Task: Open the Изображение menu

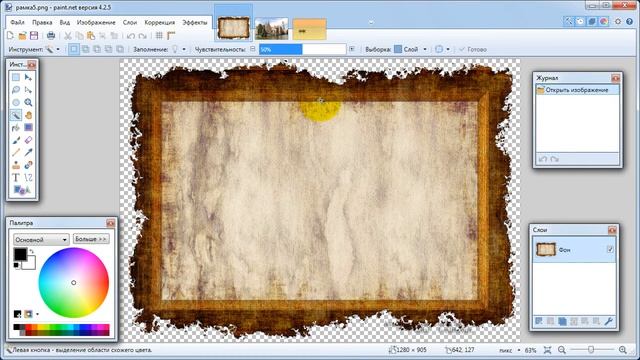Action: pos(96,22)
